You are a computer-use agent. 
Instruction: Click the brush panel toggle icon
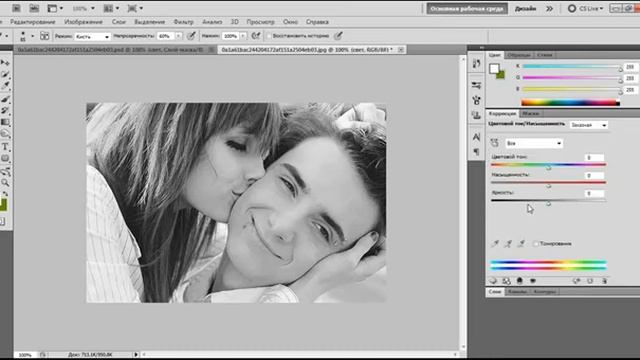44,36
